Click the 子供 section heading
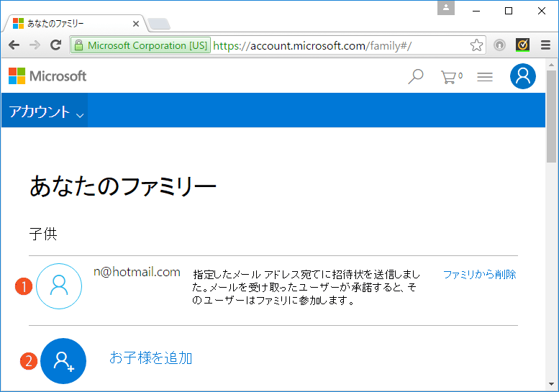 [43, 234]
